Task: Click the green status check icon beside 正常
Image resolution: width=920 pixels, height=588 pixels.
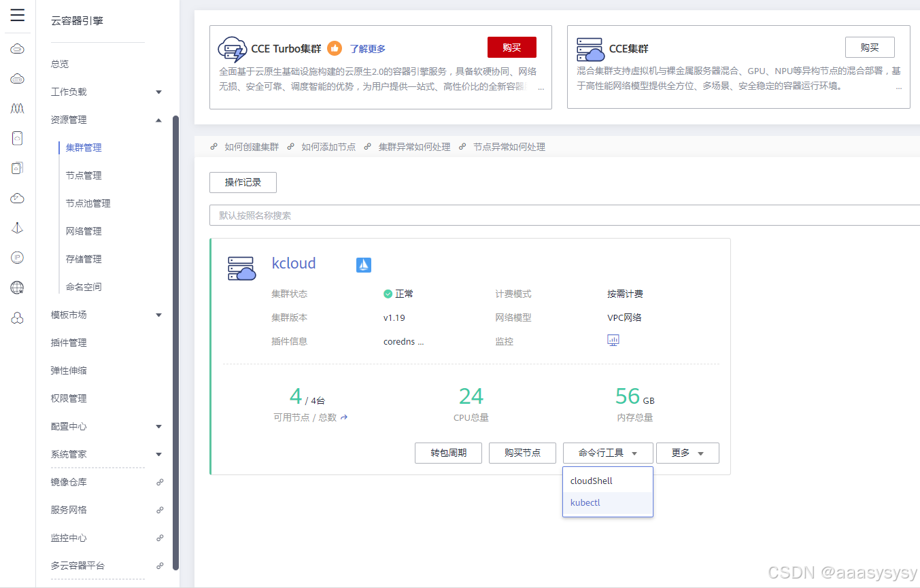Action: tap(389, 294)
